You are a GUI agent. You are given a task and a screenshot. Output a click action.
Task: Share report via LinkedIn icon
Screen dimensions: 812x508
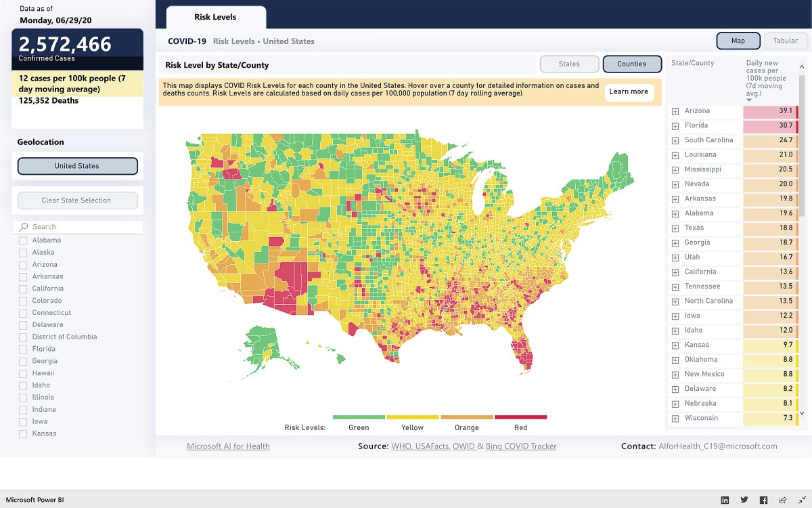tap(725, 500)
